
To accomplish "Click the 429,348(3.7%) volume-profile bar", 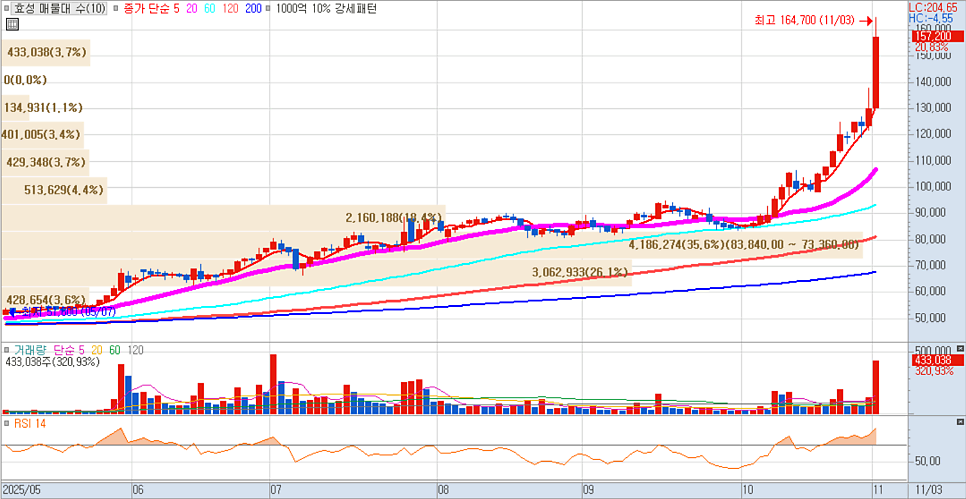I will [x=46, y=162].
